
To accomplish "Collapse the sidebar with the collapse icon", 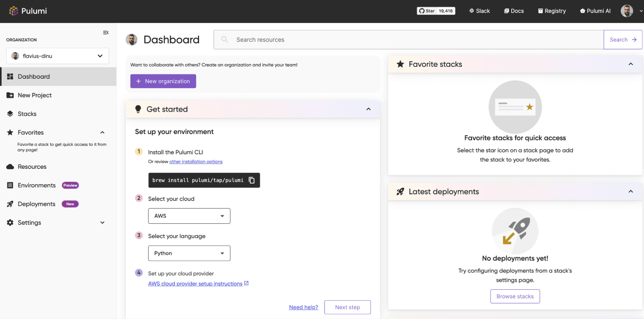I will [x=106, y=32].
